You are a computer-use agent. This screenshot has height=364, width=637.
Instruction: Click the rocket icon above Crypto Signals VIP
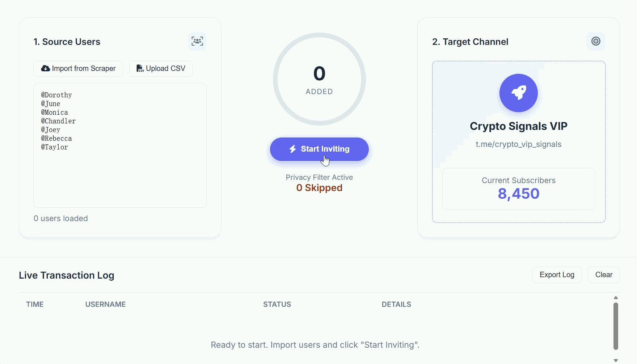coord(518,93)
